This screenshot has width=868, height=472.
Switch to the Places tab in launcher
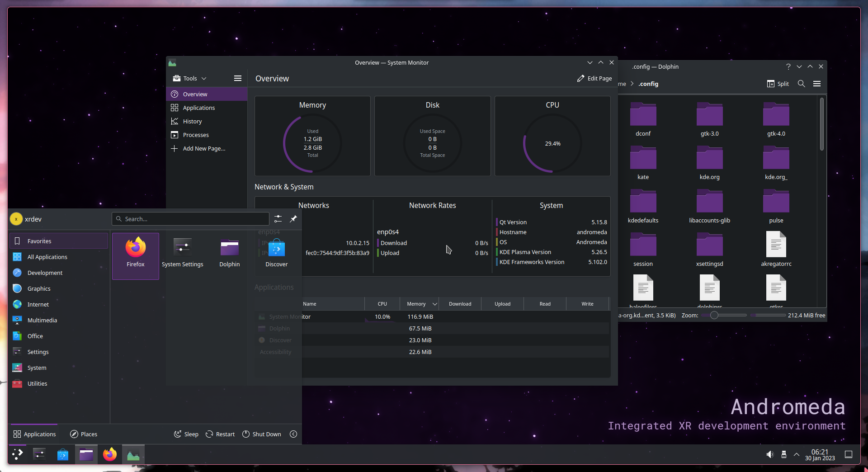[84, 434]
